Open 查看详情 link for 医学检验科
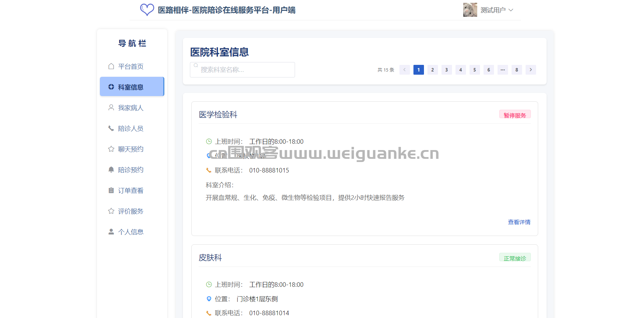The image size is (644, 318). coord(519,222)
